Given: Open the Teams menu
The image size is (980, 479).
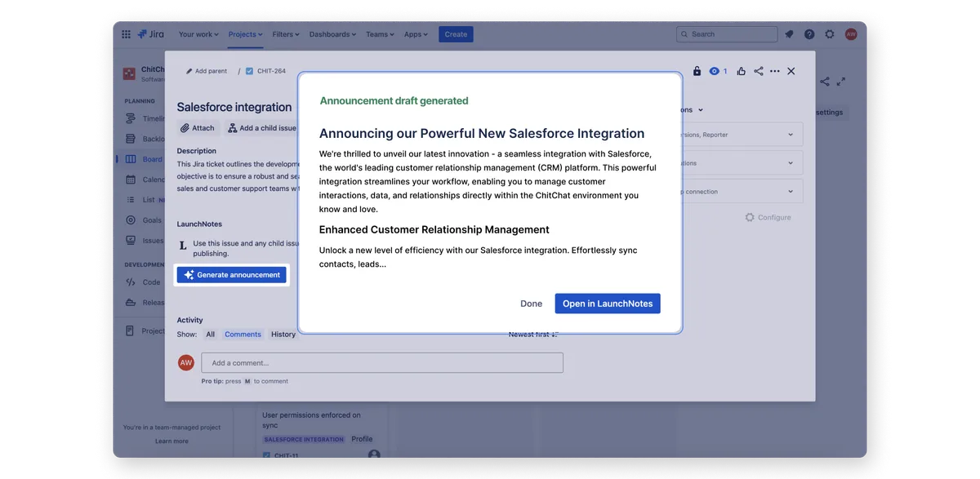Looking at the screenshot, I should tap(380, 34).
